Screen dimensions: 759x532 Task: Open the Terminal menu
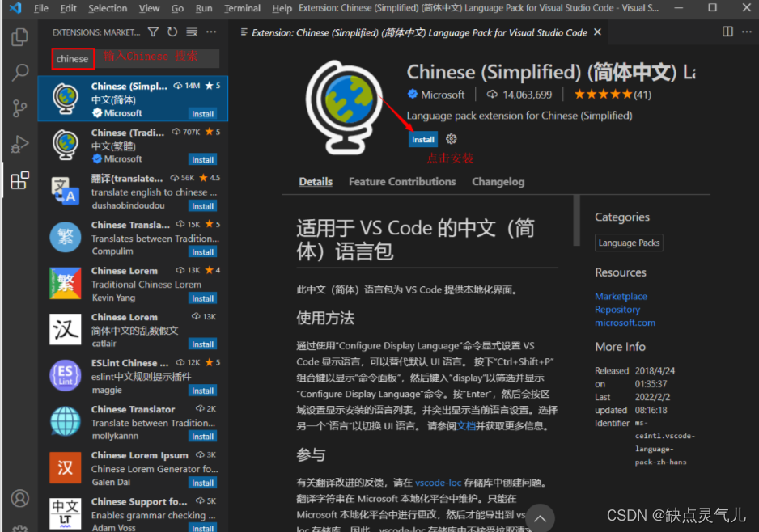(x=242, y=8)
